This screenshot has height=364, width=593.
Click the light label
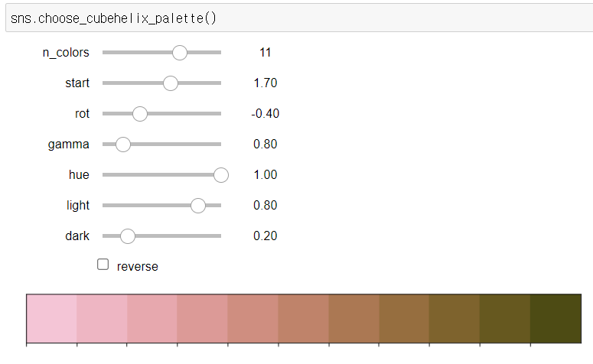click(x=78, y=206)
